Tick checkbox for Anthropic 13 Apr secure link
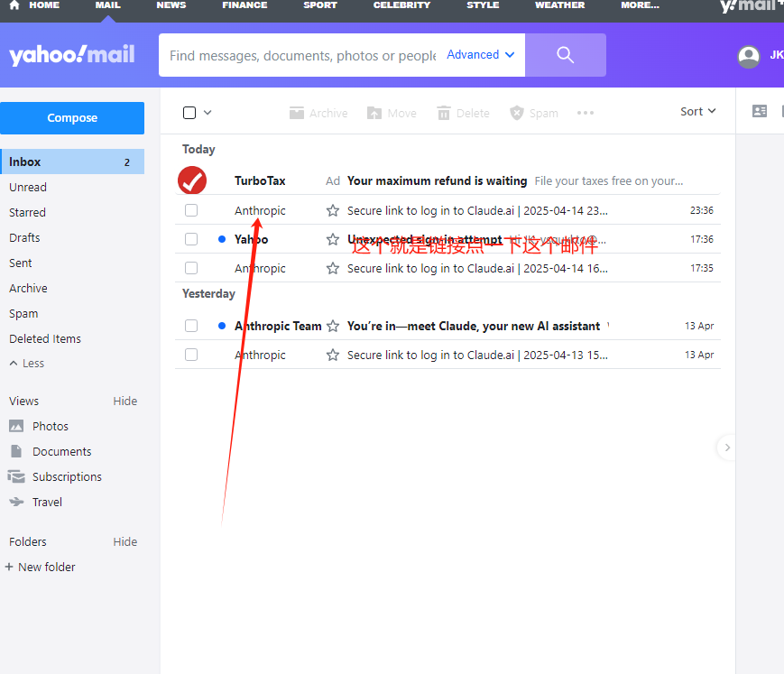The height and width of the screenshot is (674, 784). (x=191, y=355)
